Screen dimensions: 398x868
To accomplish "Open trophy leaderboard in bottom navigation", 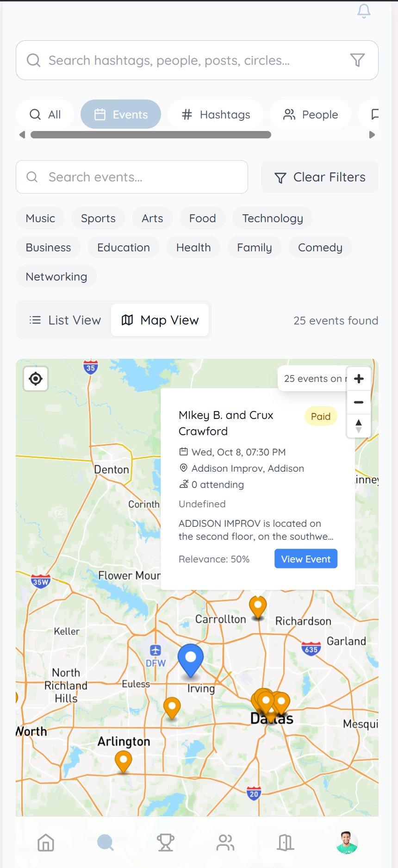I will click(x=165, y=843).
